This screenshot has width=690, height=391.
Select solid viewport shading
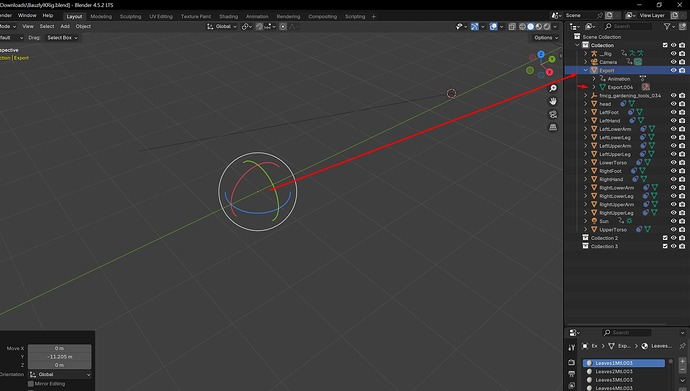[x=531, y=27]
